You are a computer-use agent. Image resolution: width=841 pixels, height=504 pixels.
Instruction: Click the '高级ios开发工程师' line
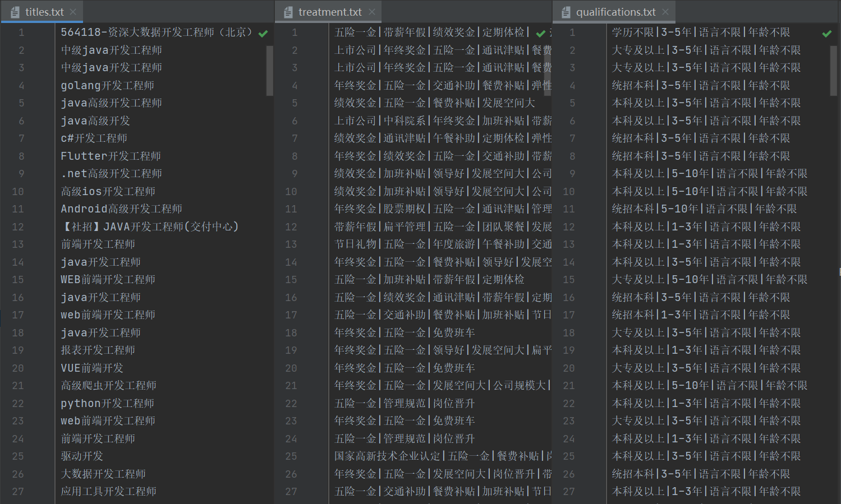pyautogui.click(x=108, y=192)
